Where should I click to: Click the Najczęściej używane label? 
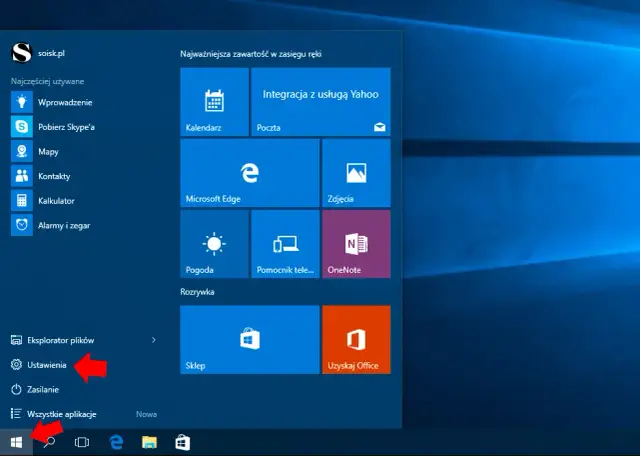click(x=47, y=81)
